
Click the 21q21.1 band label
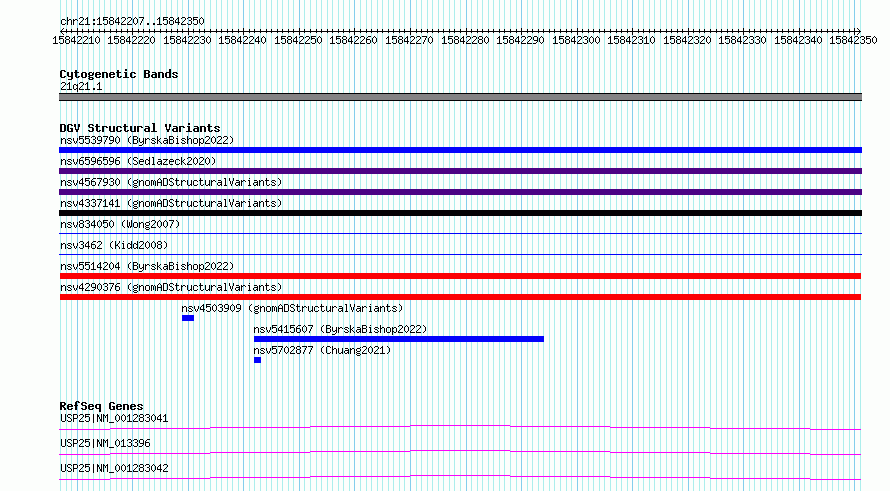click(x=81, y=86)
